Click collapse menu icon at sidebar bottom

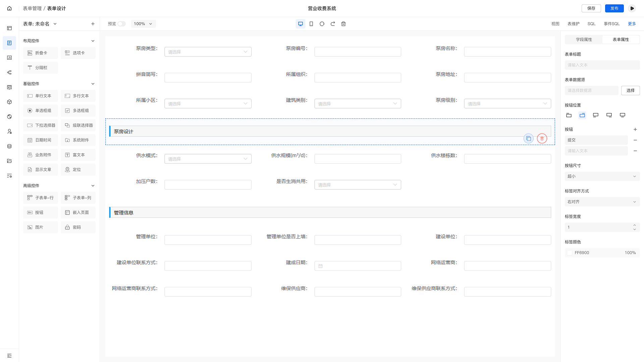point(9,356)
